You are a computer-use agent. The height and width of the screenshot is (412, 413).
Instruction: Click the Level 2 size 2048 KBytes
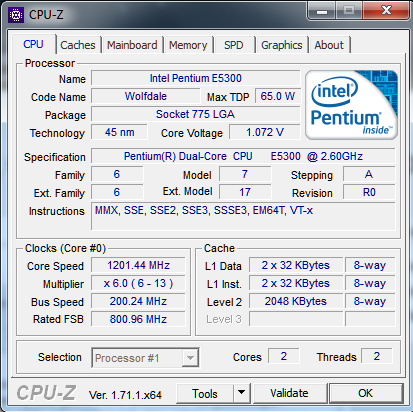[296, 301]
